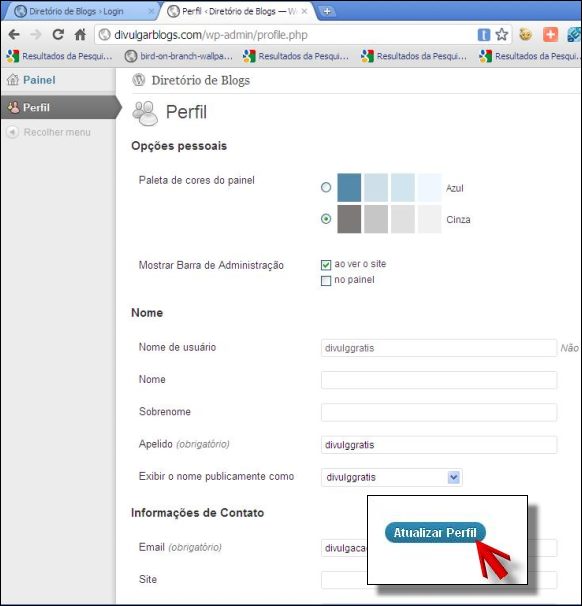Click the Sobrenome input field
The width and height of the screenshot is (582, 606).
pyautogui.click(x=439, y=412)
